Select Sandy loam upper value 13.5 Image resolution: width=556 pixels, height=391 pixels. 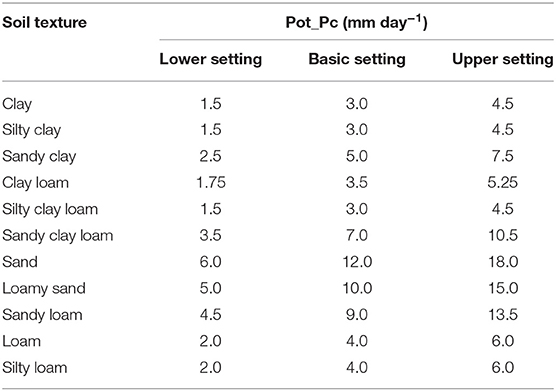coord(503,315)
